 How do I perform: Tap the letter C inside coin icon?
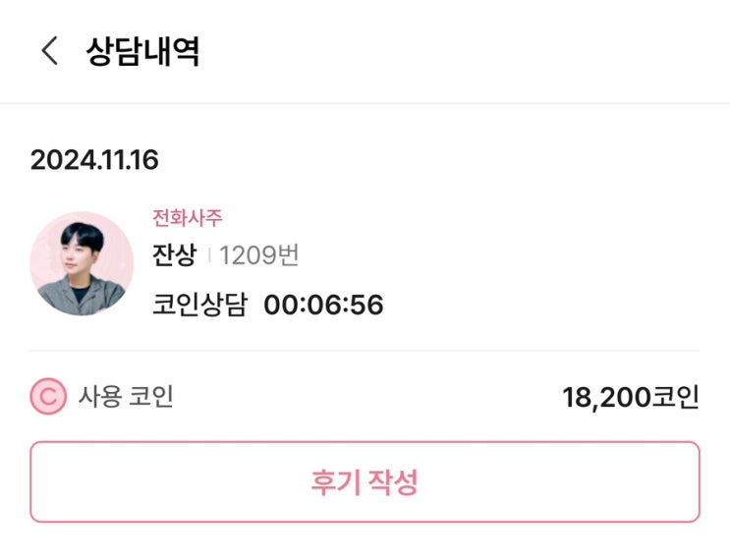click(x=48, y=397)
